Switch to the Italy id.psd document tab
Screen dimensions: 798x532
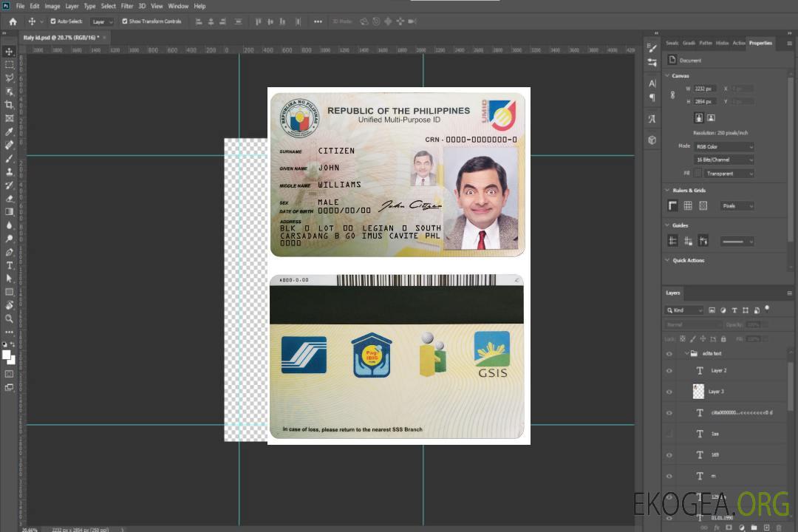coord(59,37)
